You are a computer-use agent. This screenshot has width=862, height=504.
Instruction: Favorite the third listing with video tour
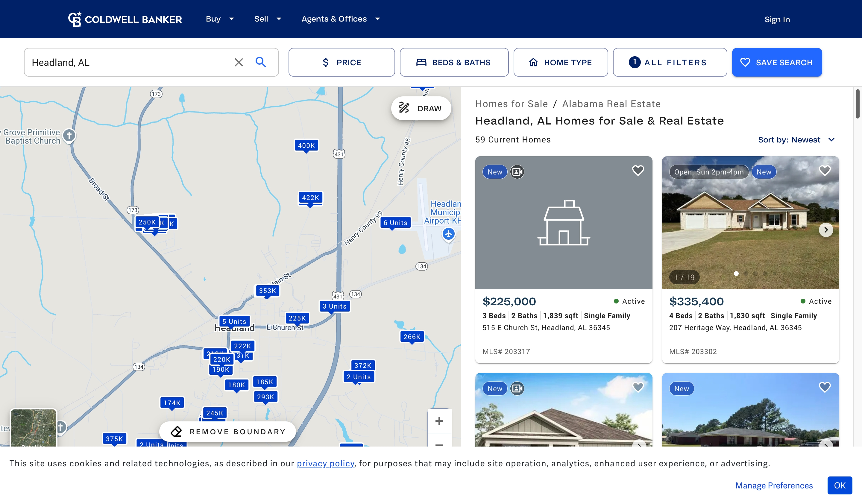[x=638, y=387]
